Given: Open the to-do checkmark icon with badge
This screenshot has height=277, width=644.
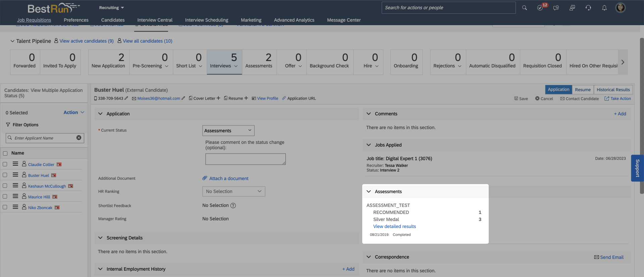Looking at the screenshot, I should [x=540, y=8].
